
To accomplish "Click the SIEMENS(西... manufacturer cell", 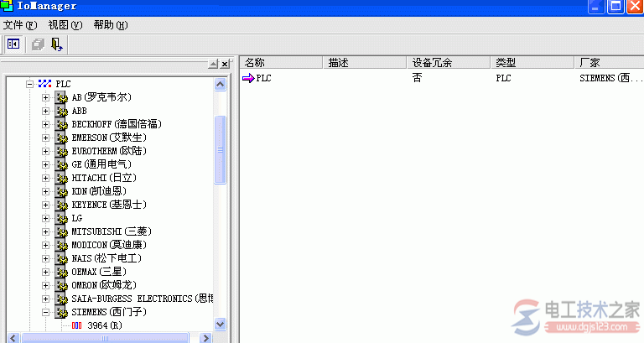I will point(610,78).
